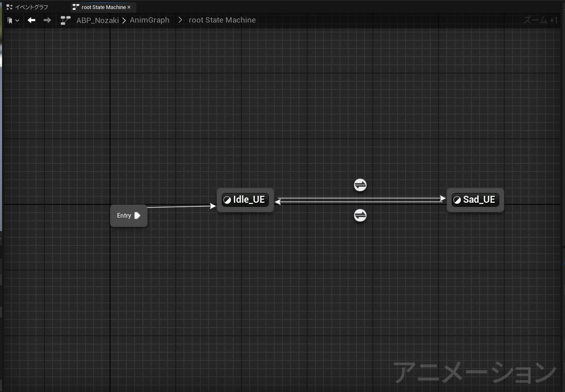Viewport: 565px width, 392px height.
Task: Click the forward navigation arrow
Action: coord(47,20)
